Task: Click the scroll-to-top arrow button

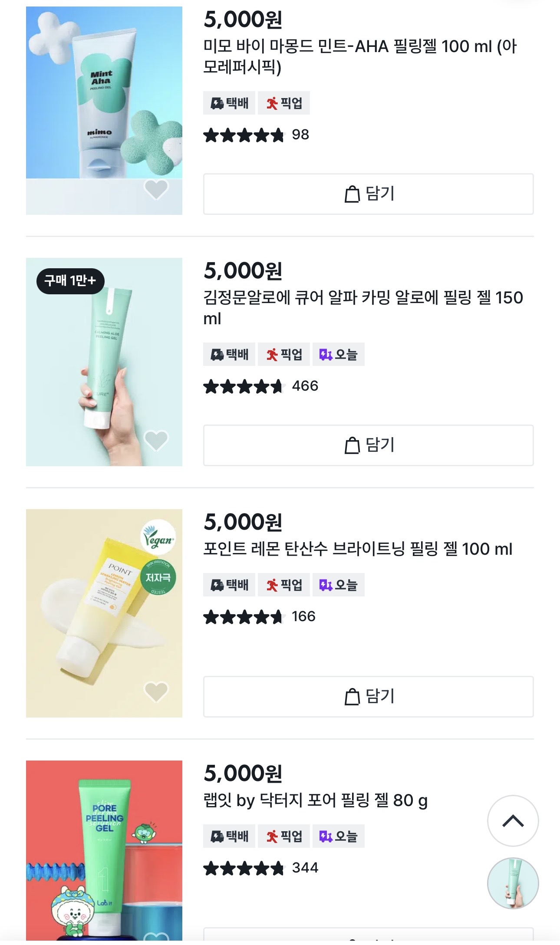Action: point(513,821)
